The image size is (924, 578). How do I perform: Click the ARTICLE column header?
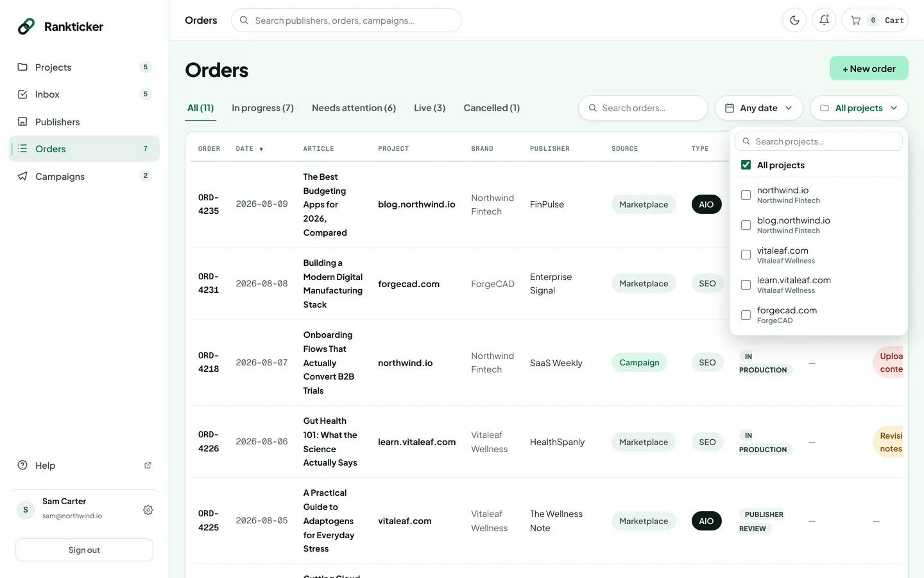pyautogui.click(x=318, y=149)
